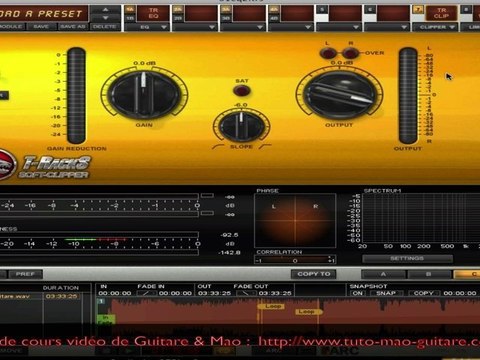This screenshot has height=360, width=480.
Task: Open slot 3 module dropdown
Action: [x=242, y=27]
